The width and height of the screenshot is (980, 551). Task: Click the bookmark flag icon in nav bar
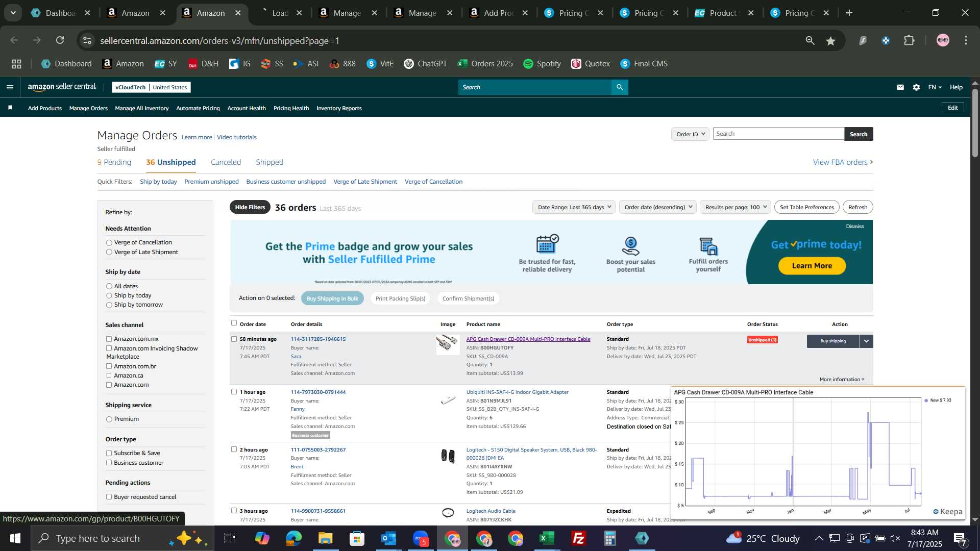[x=10, y=108]
